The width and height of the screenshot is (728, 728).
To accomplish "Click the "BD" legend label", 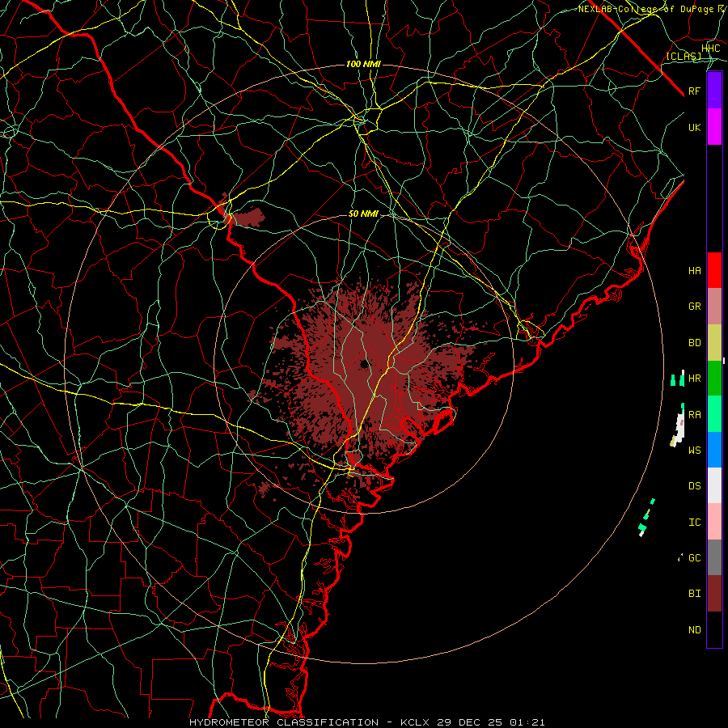I will tap(694, 343).
